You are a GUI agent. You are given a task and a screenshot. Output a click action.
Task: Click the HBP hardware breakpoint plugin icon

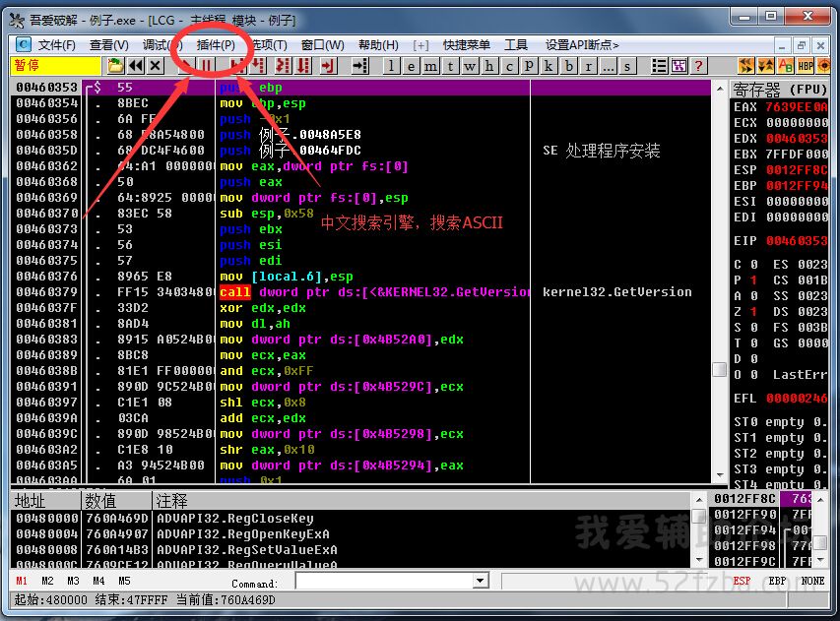click(x=806, y=66)
